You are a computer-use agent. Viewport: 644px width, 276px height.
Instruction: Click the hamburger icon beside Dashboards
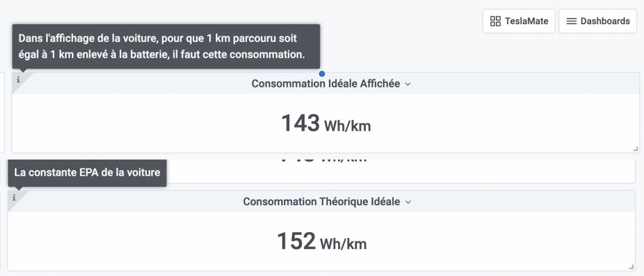(x=572, y=21)
